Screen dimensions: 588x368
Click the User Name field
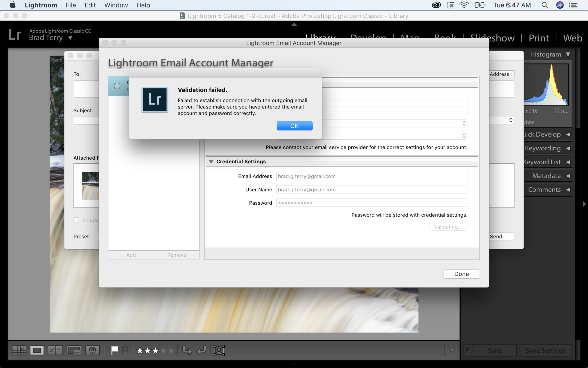point(371,190)
